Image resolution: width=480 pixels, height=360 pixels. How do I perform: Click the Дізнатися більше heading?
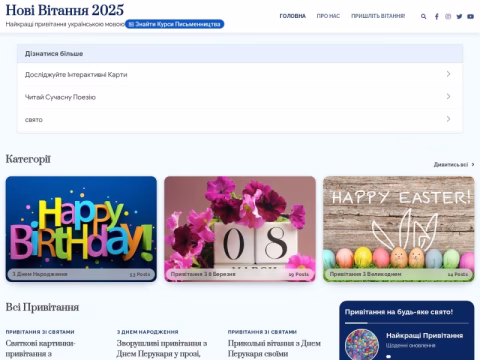click(54, 54)
